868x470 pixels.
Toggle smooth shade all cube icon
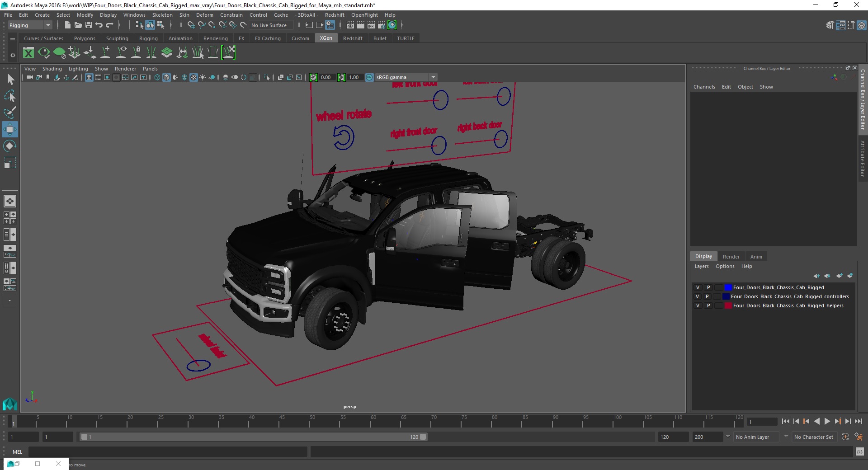point(166,77)
